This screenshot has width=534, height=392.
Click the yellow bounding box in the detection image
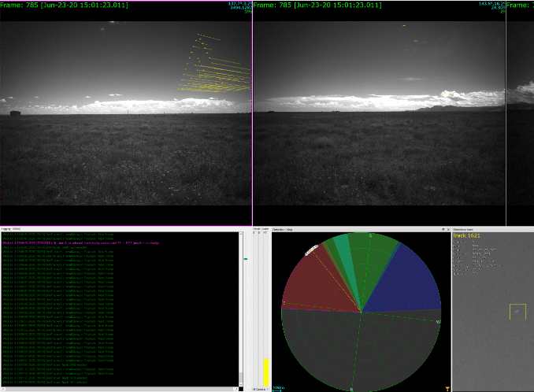[517, 312]
